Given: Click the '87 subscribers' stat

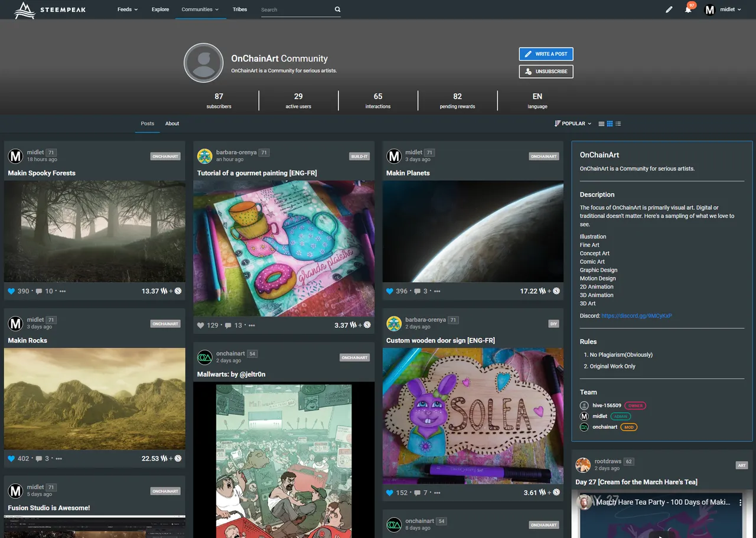Looking at the screenshot, I should coord(219,100).
